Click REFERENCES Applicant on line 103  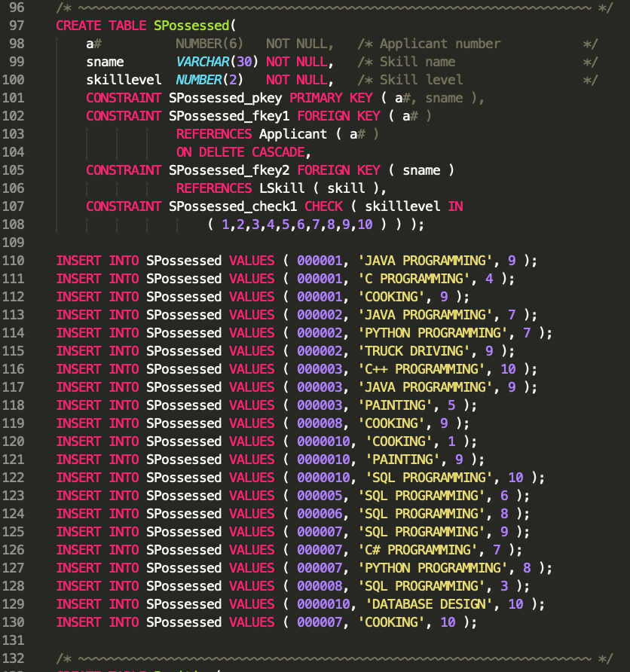[252, 134]
